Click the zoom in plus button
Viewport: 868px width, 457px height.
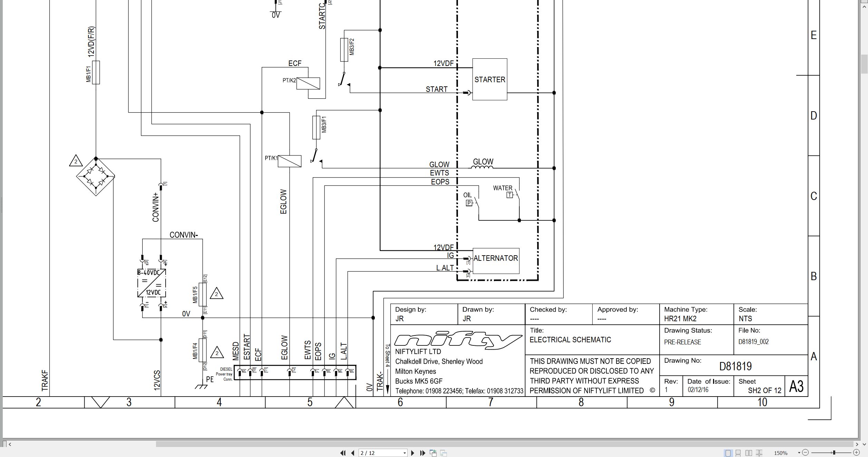pos(856,453)
